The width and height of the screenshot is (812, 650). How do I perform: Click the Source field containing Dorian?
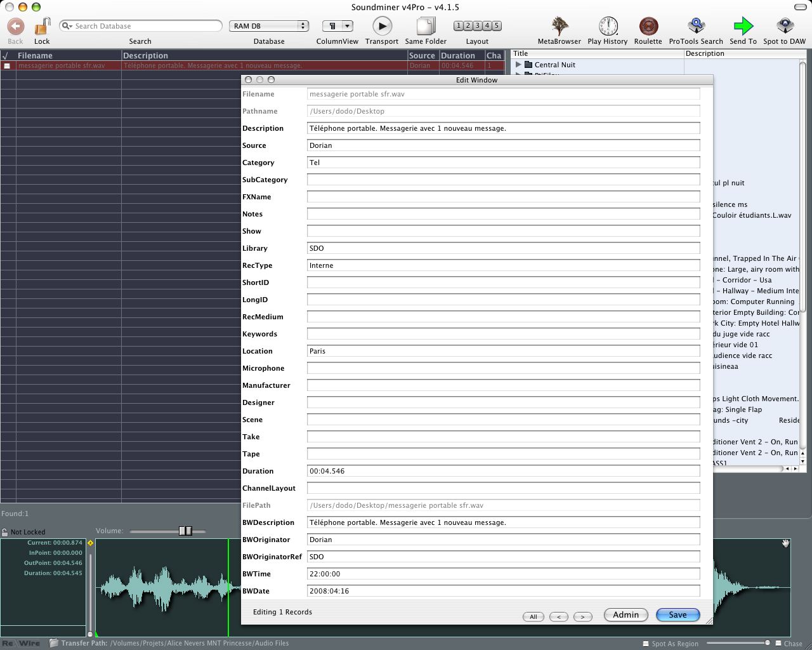[x=503, y=145]
